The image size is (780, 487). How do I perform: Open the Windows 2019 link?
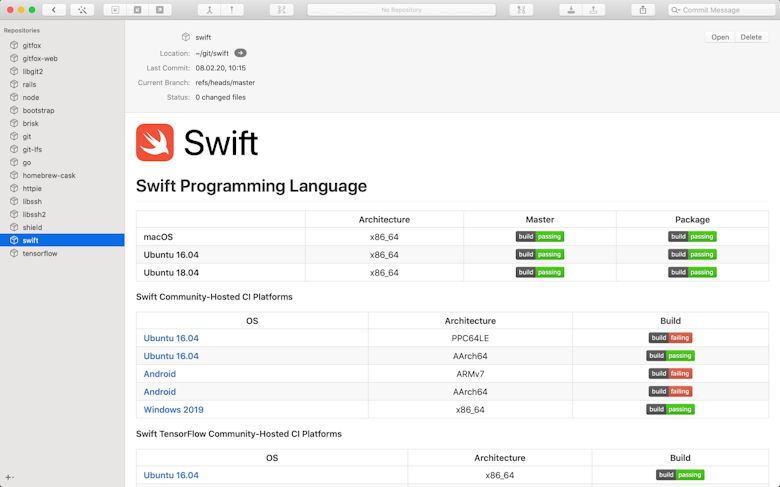[x=174, y=410]
